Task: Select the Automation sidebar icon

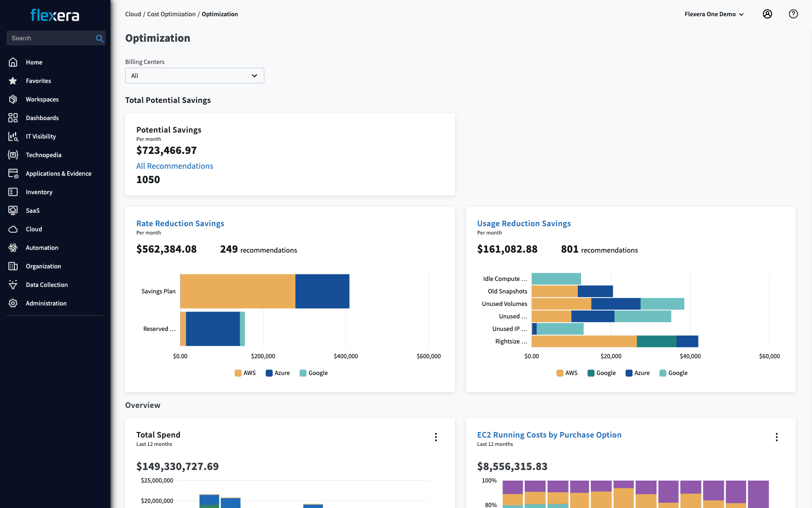Action: pyautogui.click(x=13, y=248)
